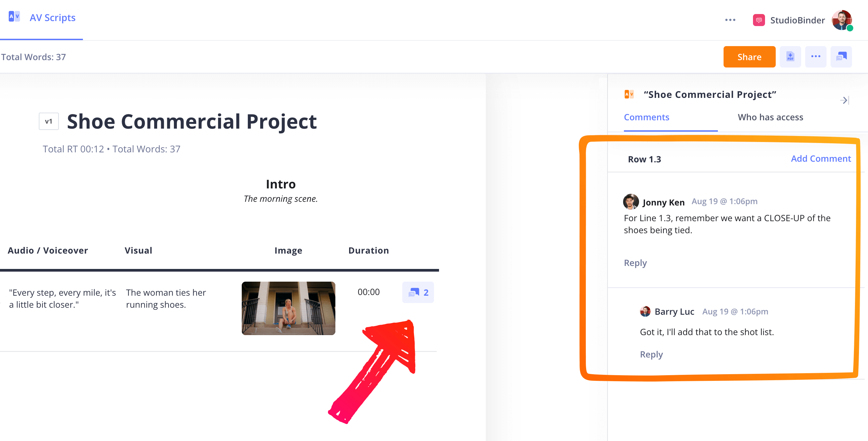Click the 00:00 duration field
This screenshot has width=868, height=441.
(368, 292)
